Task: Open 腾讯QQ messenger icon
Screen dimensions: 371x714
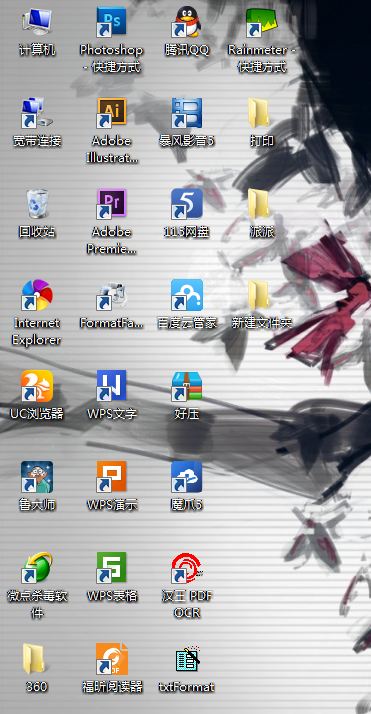Action: point(187,22)
